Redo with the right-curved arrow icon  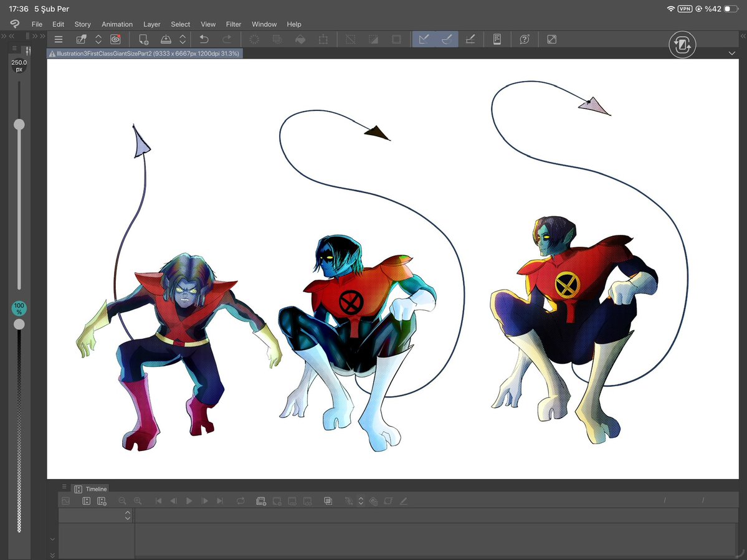click(x=227, y=39)
